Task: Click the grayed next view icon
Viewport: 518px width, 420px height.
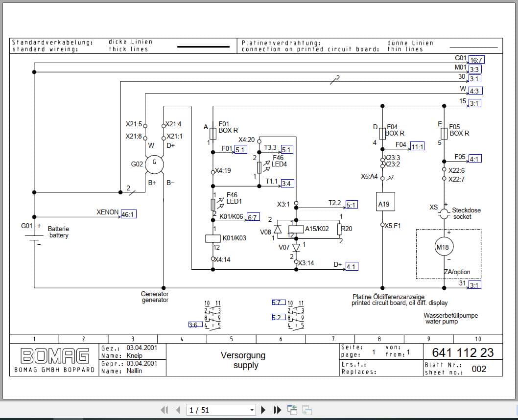Action: pos(306,410)
